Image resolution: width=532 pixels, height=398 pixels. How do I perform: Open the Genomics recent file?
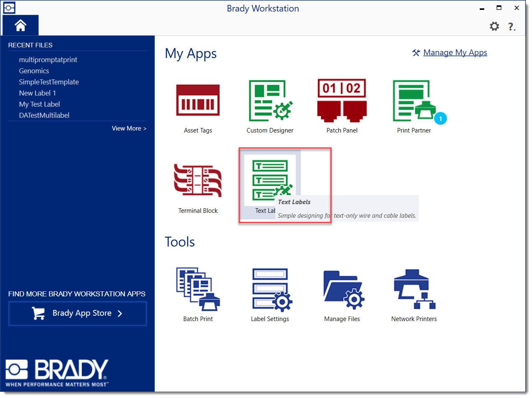pyautogui.click(x=34, y=71)
